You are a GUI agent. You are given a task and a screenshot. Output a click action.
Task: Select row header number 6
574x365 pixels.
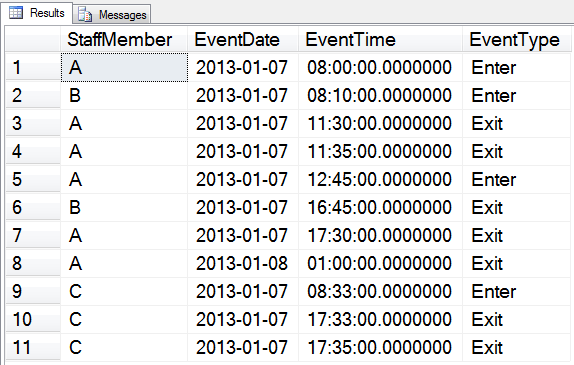tap(33, 207)
